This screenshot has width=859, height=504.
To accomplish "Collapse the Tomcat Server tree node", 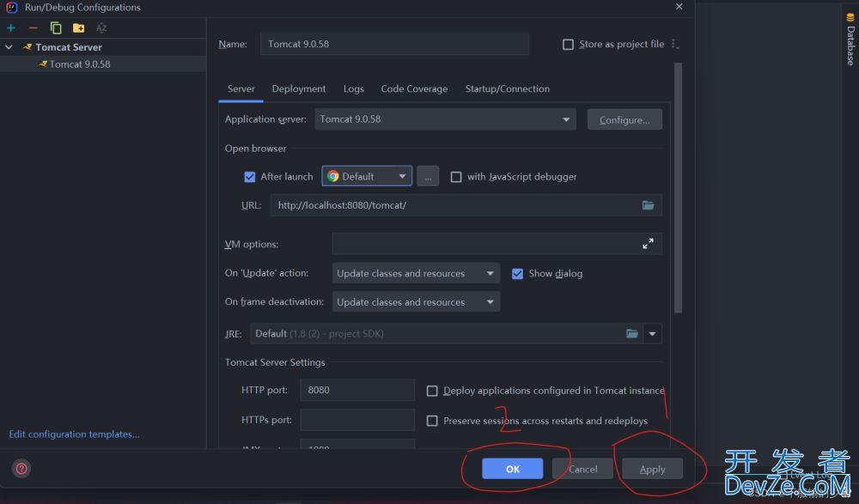I will (9, 47).
